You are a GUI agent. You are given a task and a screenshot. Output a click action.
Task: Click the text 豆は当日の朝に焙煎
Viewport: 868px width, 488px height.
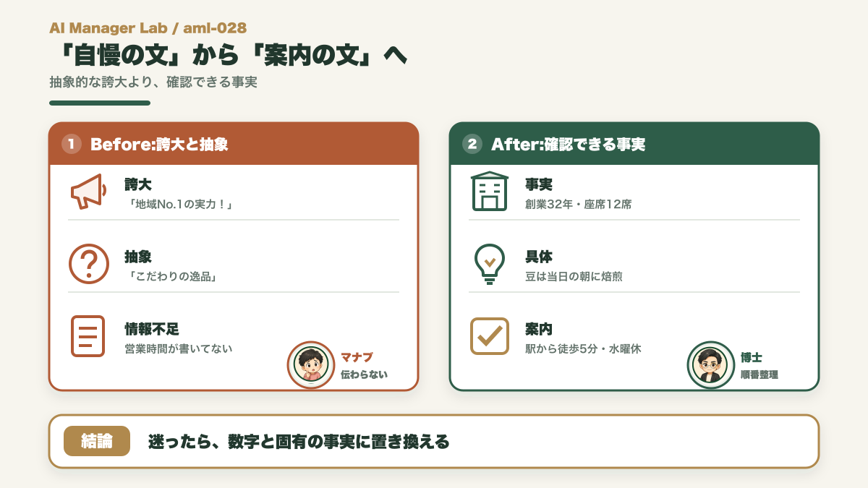click(x=574, y=277)
